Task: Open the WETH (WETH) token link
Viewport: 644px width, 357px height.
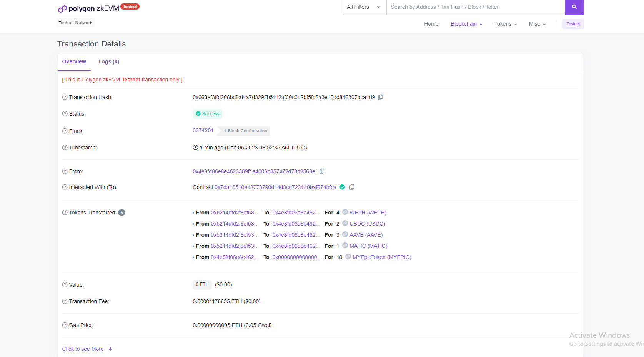Action: click(x=368, y=213)
